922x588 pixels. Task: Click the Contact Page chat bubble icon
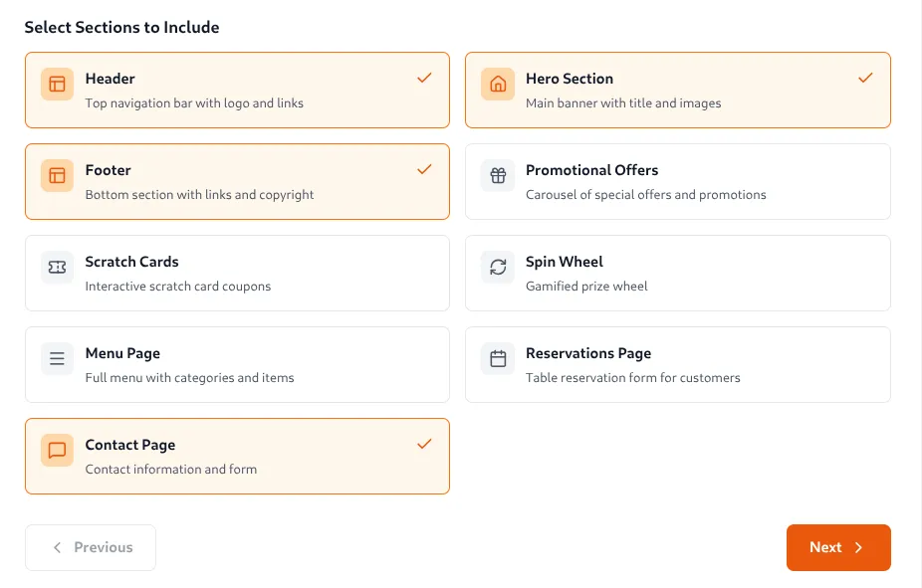click(x=57, y=452)
